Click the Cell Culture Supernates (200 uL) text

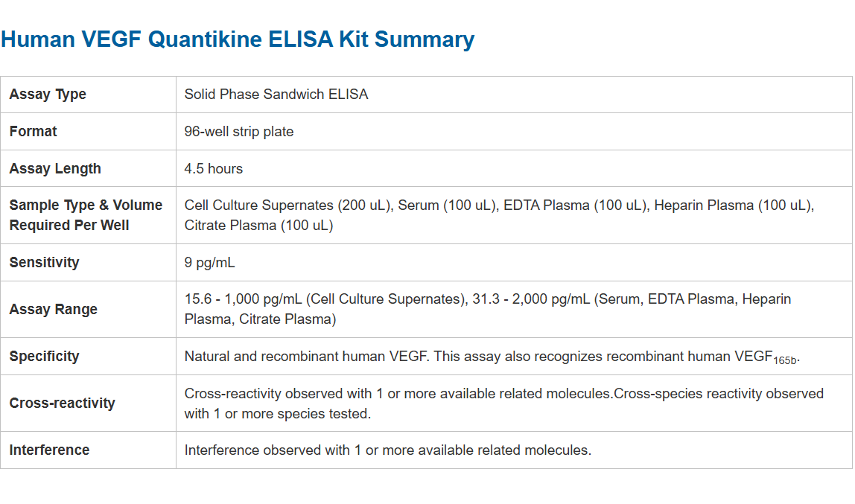pos(287,205)
